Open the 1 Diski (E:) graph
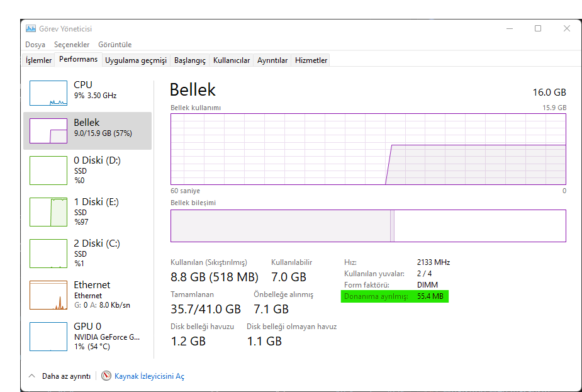This screenshot has height=392, width=582. click(x=48, y=211)
